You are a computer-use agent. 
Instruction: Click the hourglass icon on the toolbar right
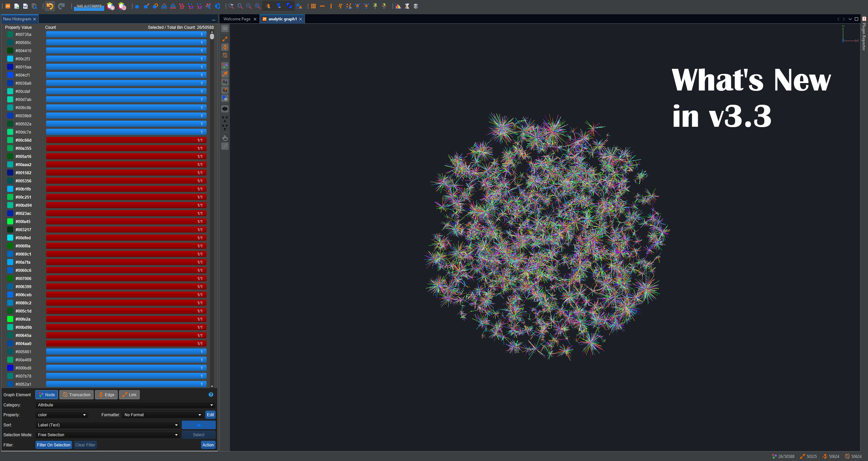point(406,6)
